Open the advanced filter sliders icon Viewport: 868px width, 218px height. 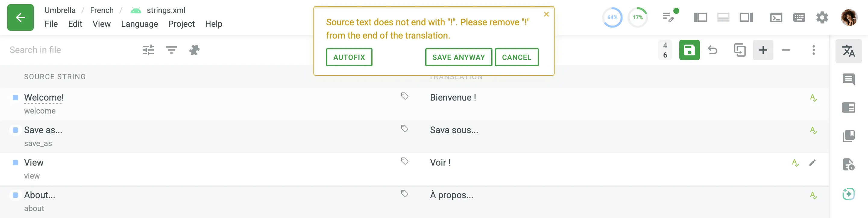pos(148,50)
